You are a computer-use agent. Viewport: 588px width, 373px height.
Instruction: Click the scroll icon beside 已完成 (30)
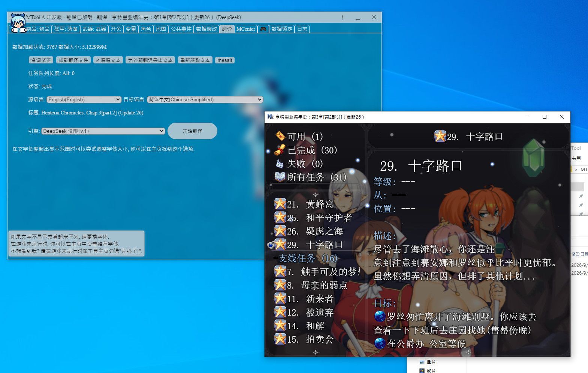tap(280, 150)
